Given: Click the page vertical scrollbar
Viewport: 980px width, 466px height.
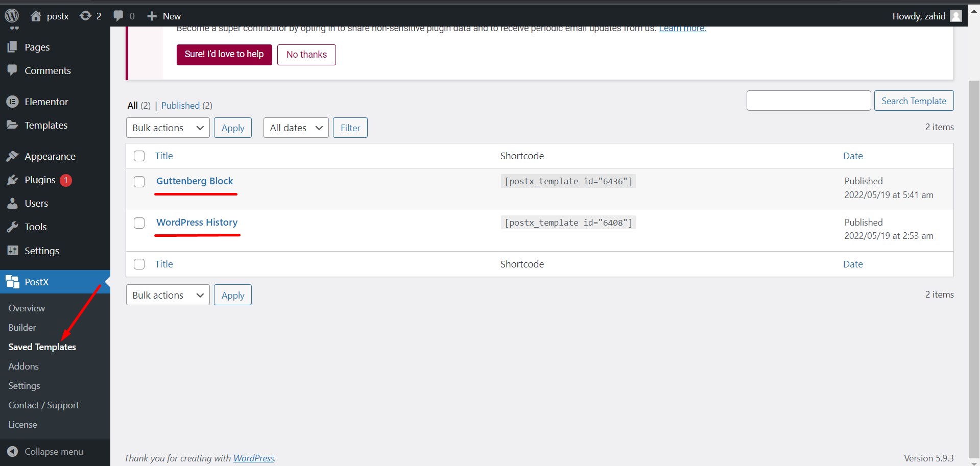Looking at the screenshot, I should (x=974, y=255).
